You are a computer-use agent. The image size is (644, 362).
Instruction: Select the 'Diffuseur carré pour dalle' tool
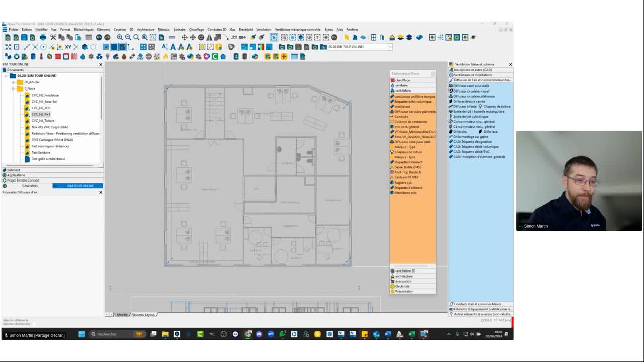coord(473,85)
